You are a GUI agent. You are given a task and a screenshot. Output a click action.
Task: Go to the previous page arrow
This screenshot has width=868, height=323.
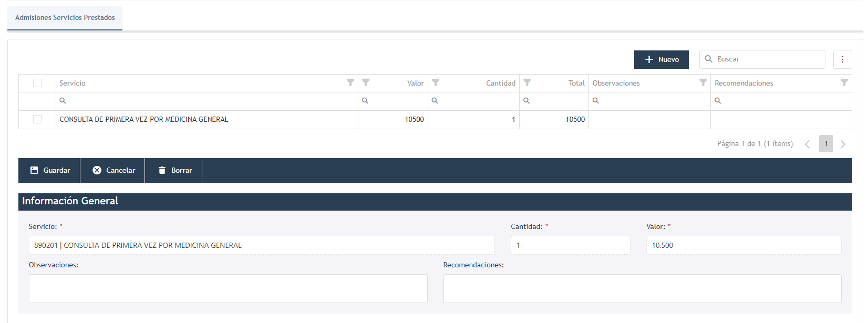pyautogui.click(x=808, y=144)
